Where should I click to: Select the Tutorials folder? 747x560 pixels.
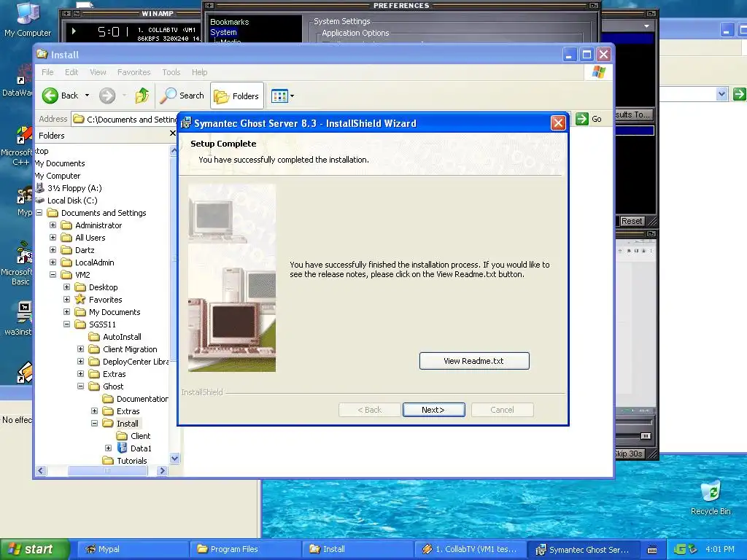(132, 461)
